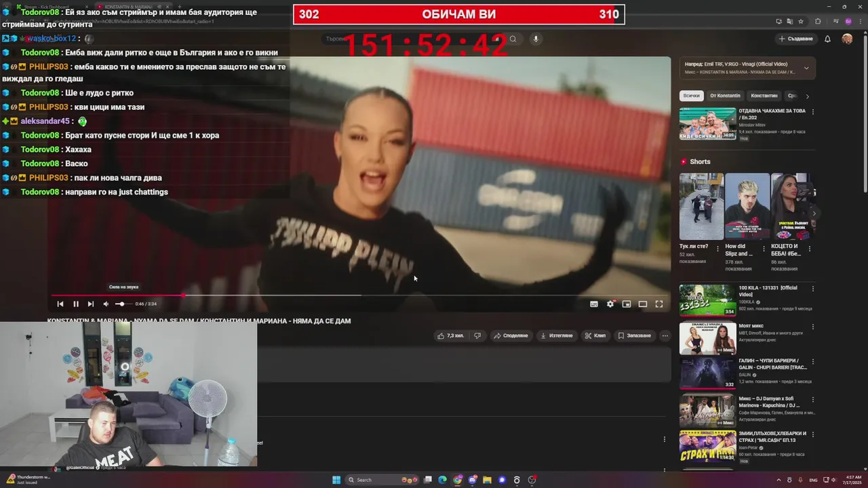
Task: Pause the YouTube video playback
Action: tap(75, 304)
